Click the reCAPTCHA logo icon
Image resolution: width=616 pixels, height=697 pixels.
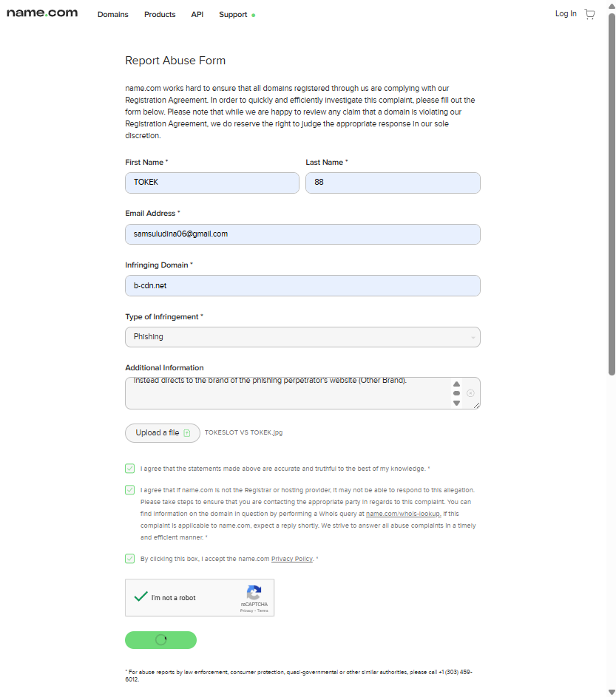click(254, 593)
